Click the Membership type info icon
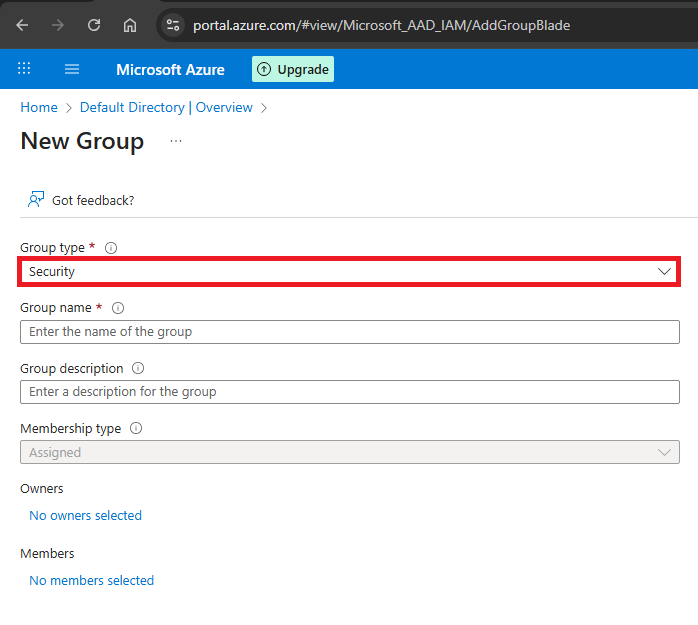Image resolution: width=698 pixels, height=625 pixels. point(136,428)
